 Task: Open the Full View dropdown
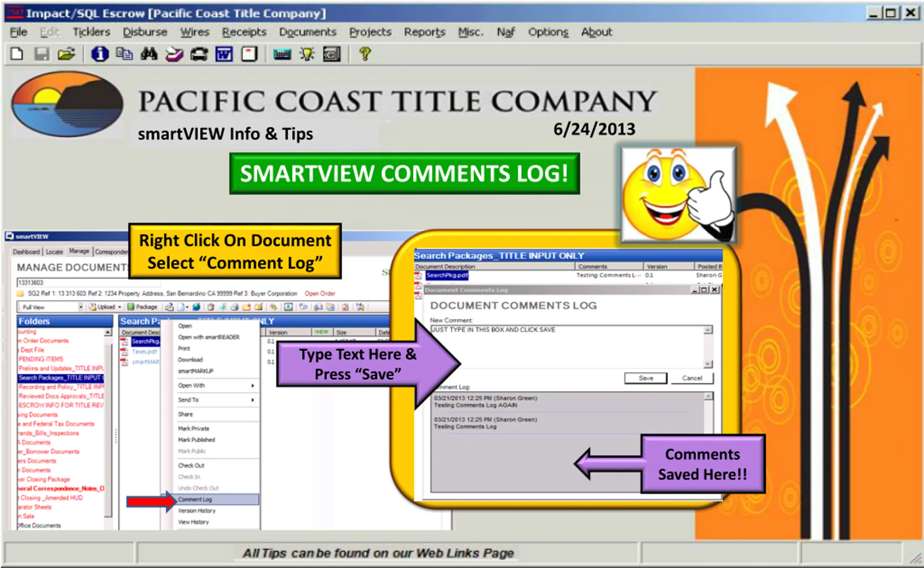(80, 307)
